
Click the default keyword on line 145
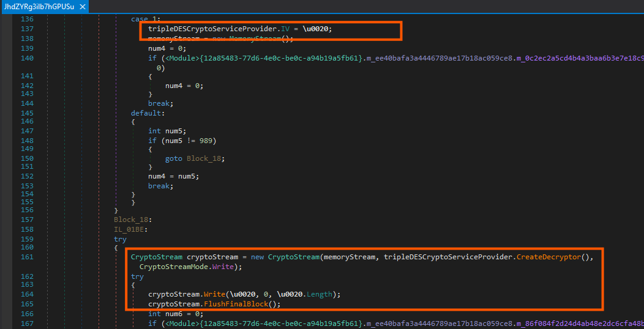[x=146, y=113]
